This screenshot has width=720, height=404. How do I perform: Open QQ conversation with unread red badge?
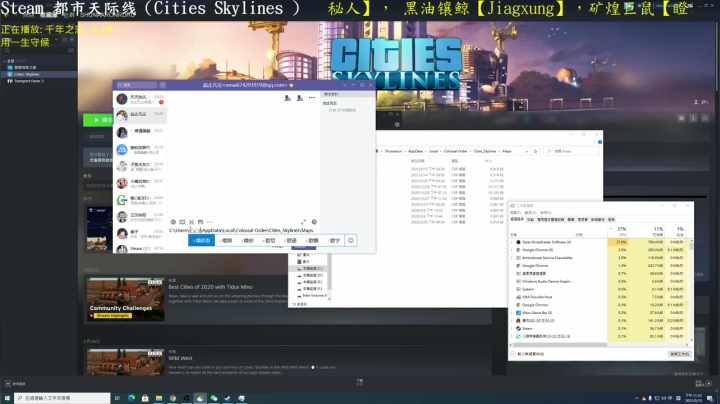tap(140, 99)
